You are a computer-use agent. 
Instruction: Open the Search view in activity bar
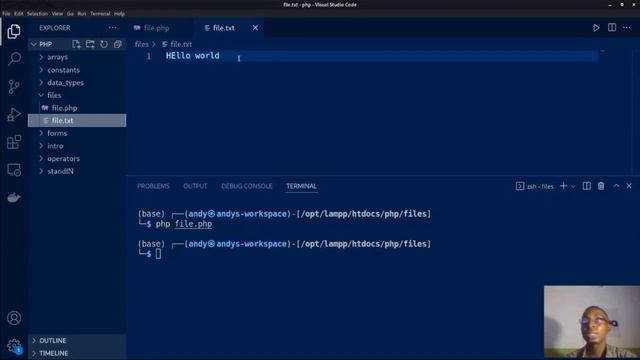point(14,58)
